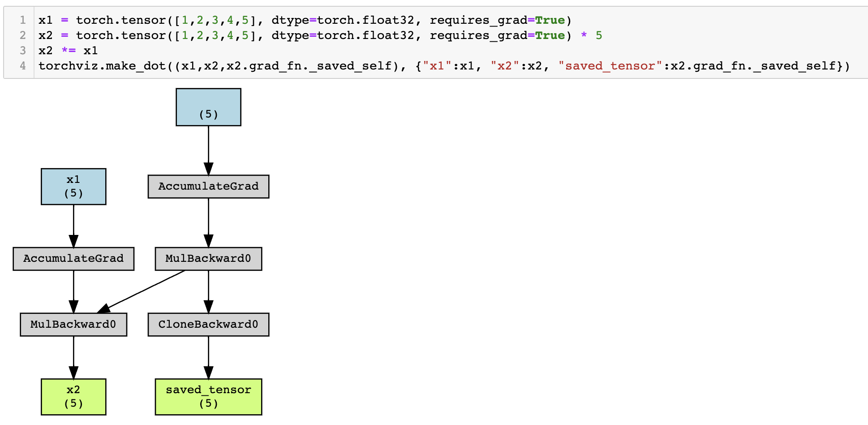
Task: Click the green True keyword on line 1
Action: [550, 20]
